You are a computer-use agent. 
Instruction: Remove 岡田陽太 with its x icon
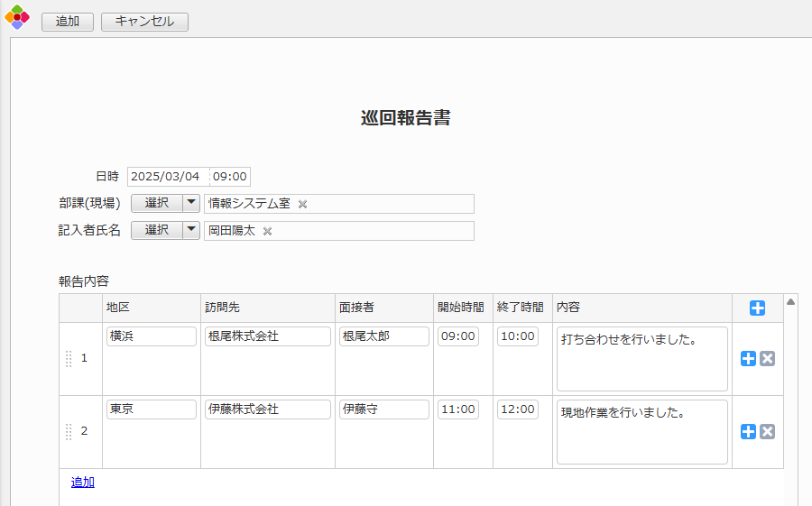tap(267, 231)
